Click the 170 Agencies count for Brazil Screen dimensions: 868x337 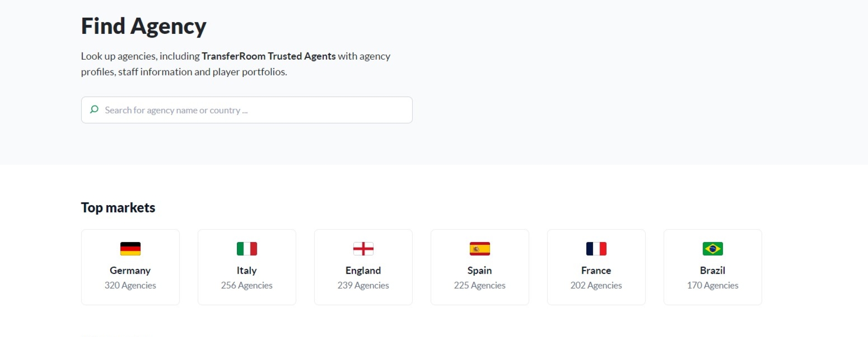712,286
